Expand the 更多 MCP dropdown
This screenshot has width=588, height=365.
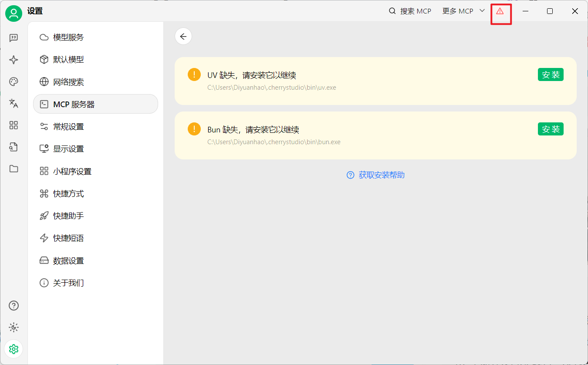(463, 11)
